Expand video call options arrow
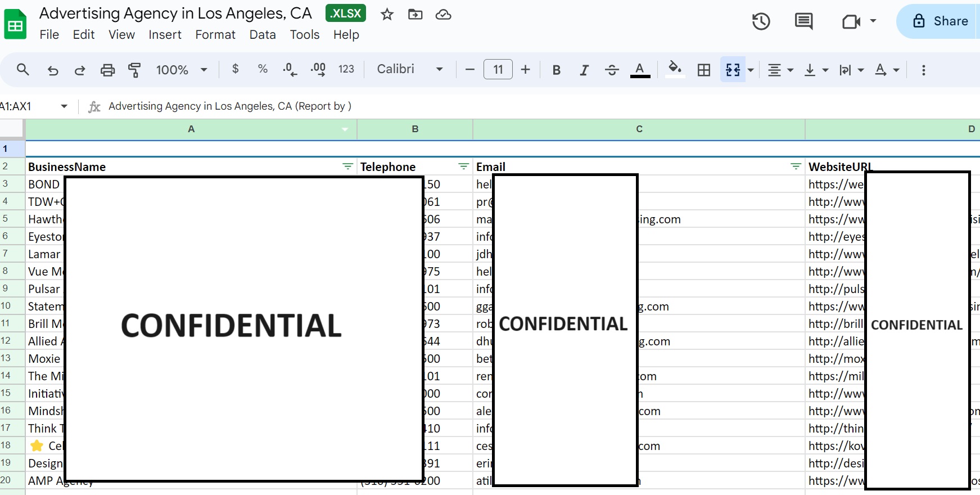 [x=873, y=21]
